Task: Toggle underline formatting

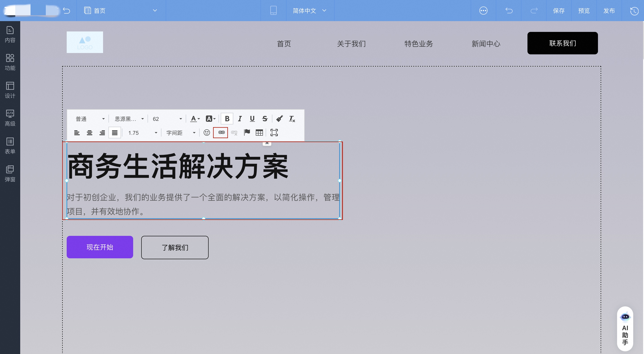Action: pyautogui.click(x=252, y=119)
